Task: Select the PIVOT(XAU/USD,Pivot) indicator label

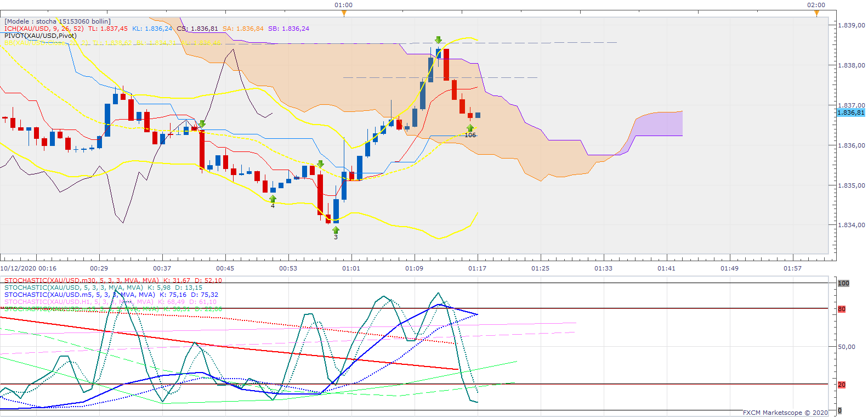Action: click(x=41, y=36)
